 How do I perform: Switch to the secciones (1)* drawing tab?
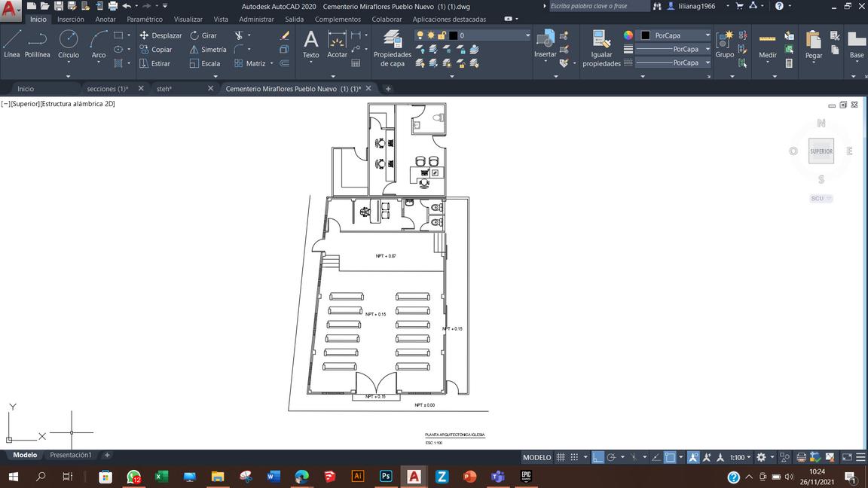[108, 89]
